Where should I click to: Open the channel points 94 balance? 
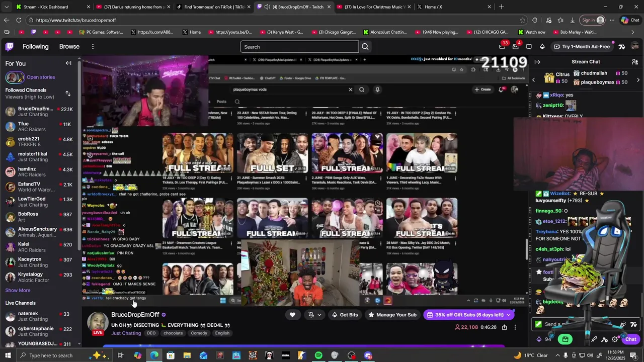[545, 339]
